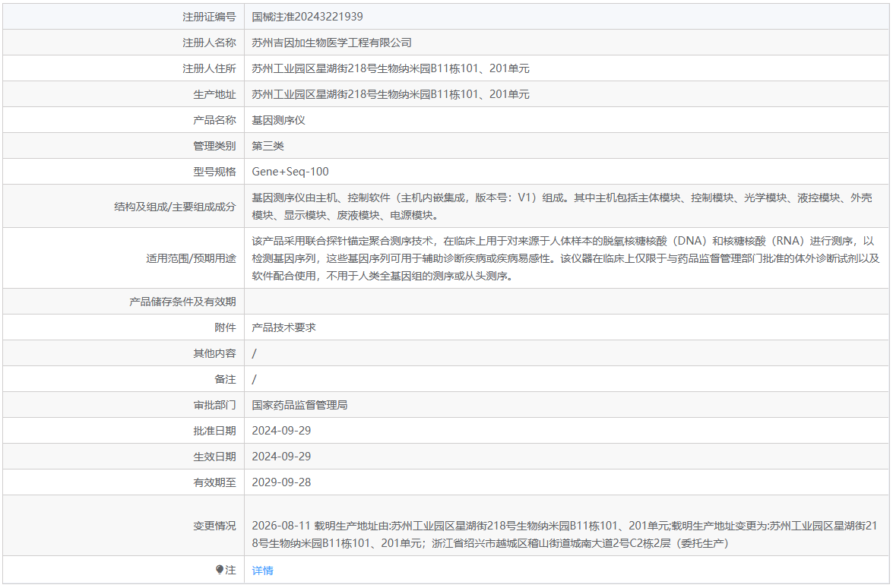Select the 第三类 management category value
This screenshot has width=893, height=588.
click(268, 146)
